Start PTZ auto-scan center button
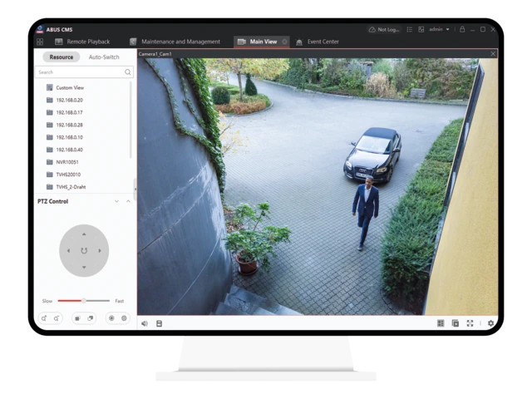532x399 pixels. (x=84, y=251)
